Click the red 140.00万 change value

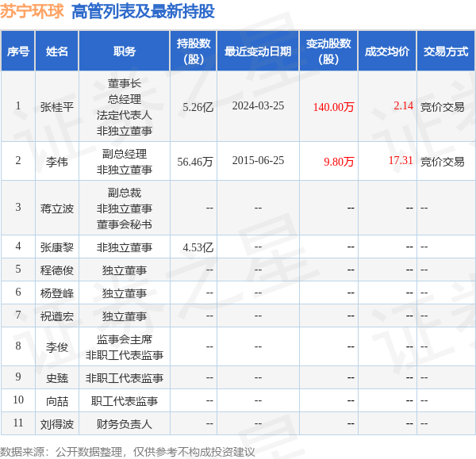click(334, 107)
